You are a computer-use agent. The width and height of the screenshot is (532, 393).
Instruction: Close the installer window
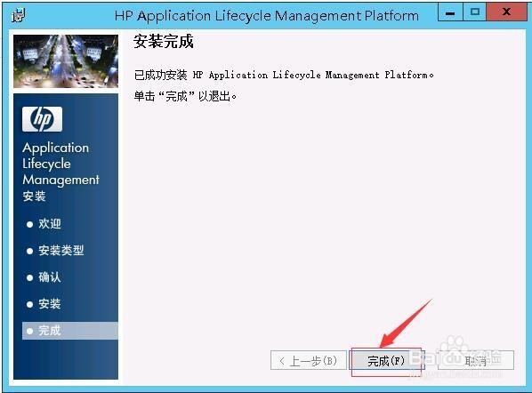506,12
